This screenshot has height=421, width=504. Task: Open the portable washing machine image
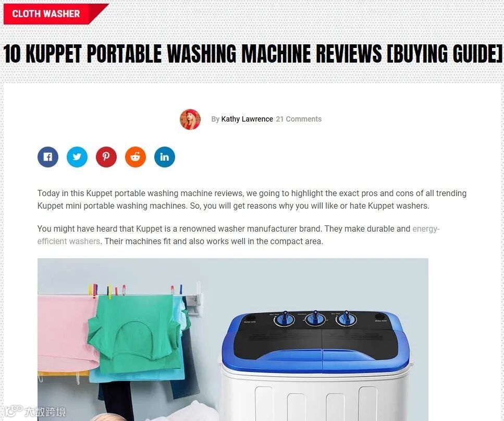click(x=232, y=339)
